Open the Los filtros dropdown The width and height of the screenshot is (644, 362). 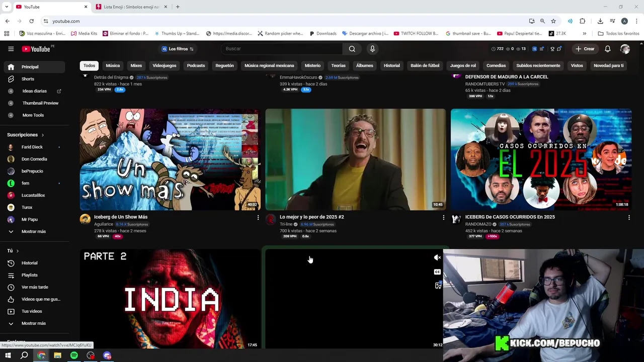[x=178, y=49]
